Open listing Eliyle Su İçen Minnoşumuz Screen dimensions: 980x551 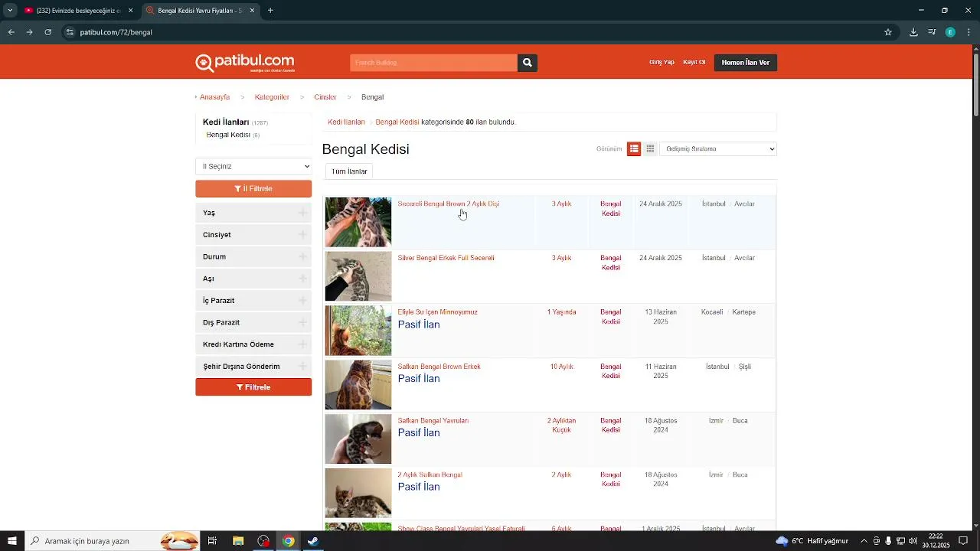(437, 312)
